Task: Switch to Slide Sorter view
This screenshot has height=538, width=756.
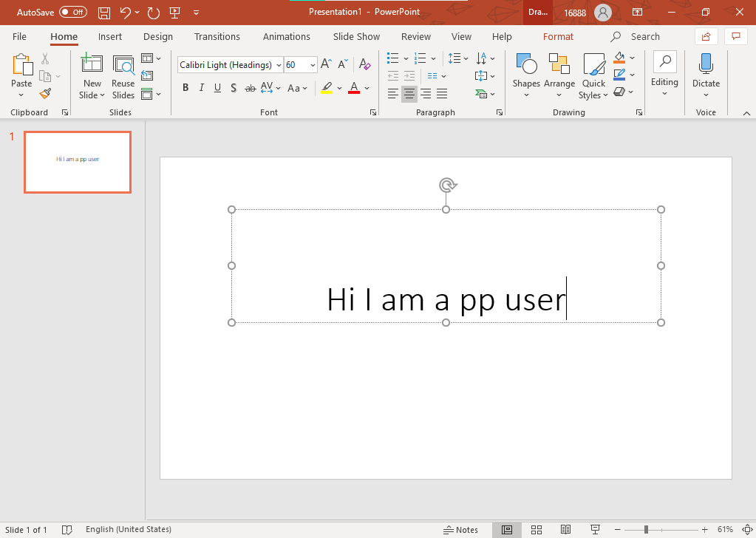Action: 536,530
